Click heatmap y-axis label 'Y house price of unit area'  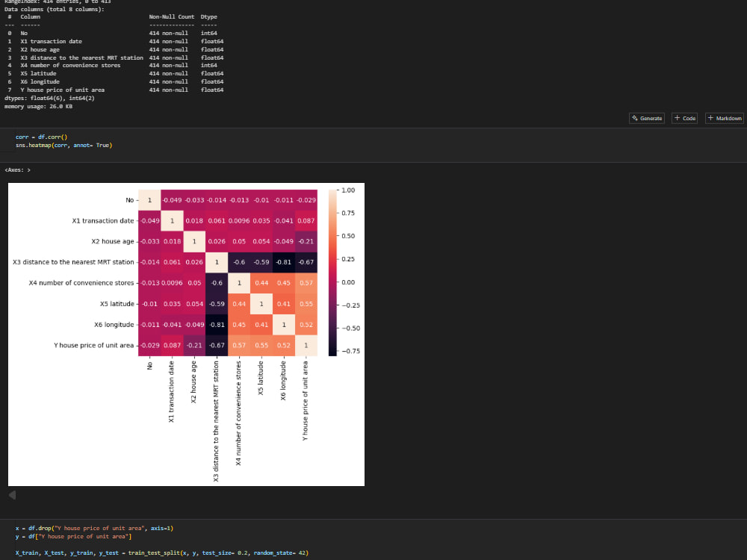point(94,345)
